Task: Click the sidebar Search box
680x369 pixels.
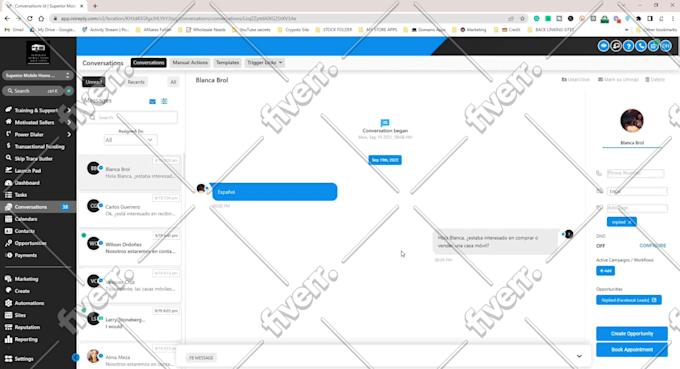Action: [33, 91]
